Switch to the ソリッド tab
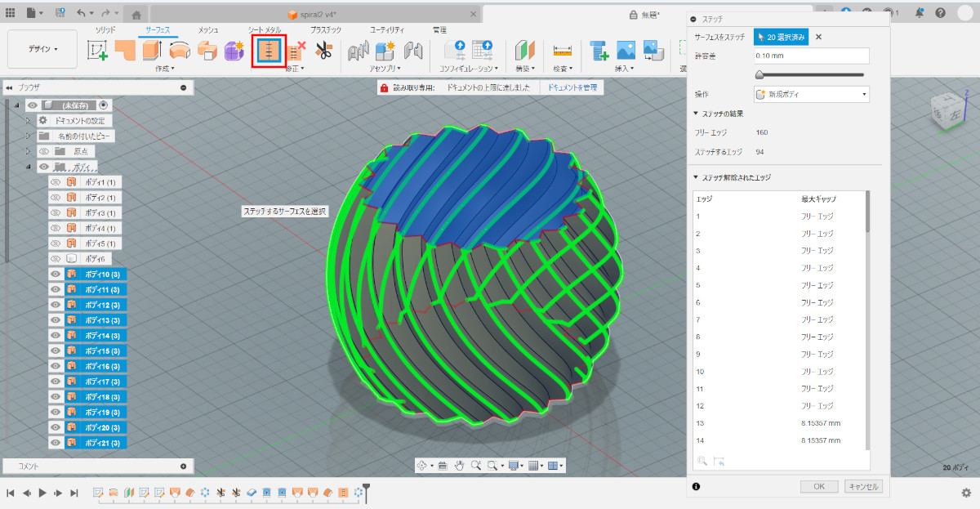The width and height of the screenshot is (980, 509). [105, 29]
